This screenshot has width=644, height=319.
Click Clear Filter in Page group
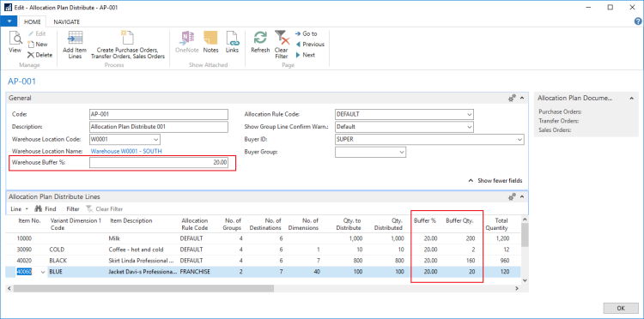pos(282,45)
